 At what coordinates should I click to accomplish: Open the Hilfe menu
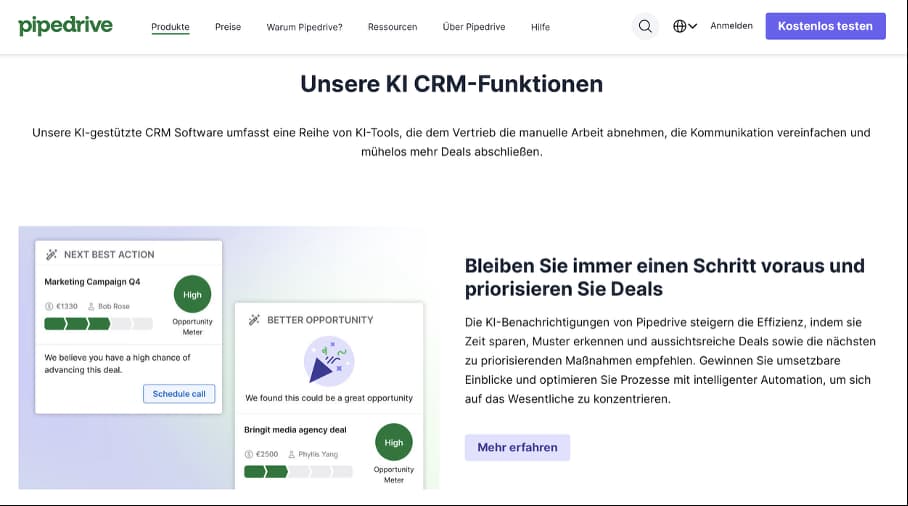coord(540,27)
